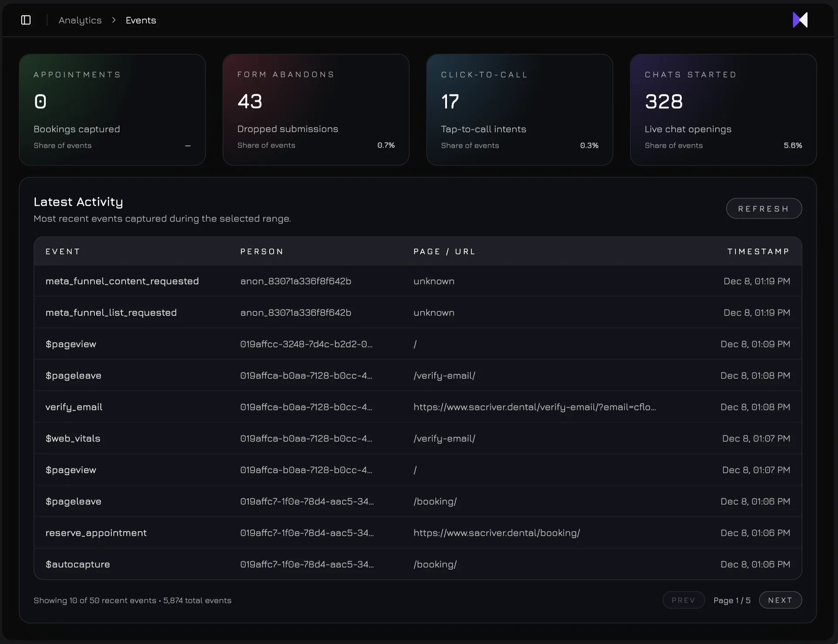The image size is (838, 644).
Task: Click the Appointments share of events indicator
Action: (188, 145)
